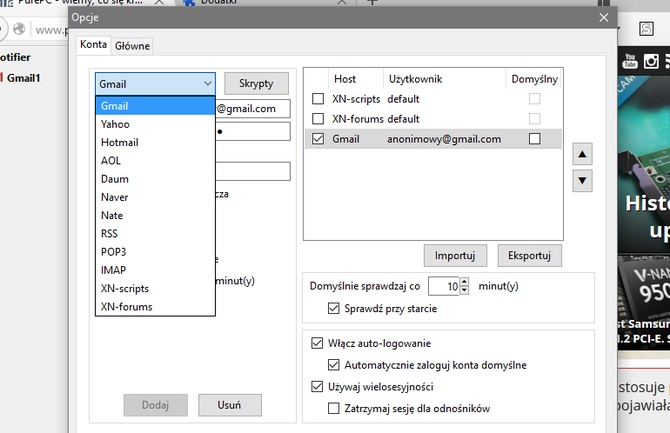
Task: Click the check interval field showing 10
Action: coord(444,286)
